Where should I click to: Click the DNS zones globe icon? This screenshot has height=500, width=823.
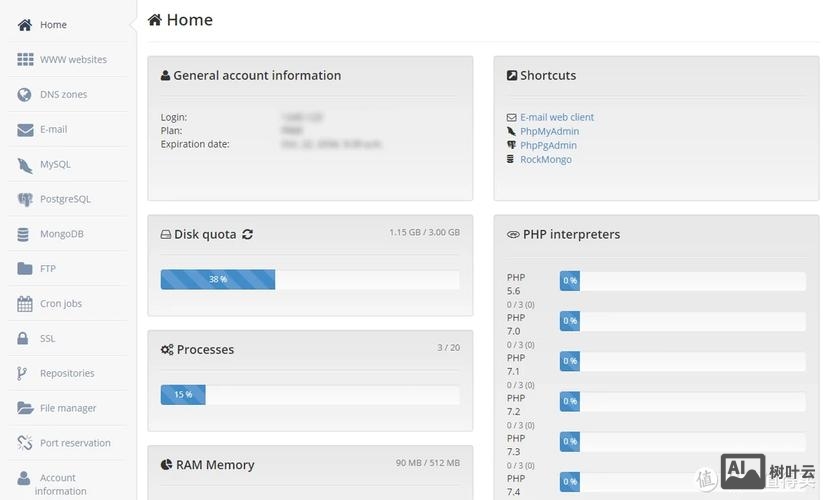pyautogui.click(x=25, y=95)
